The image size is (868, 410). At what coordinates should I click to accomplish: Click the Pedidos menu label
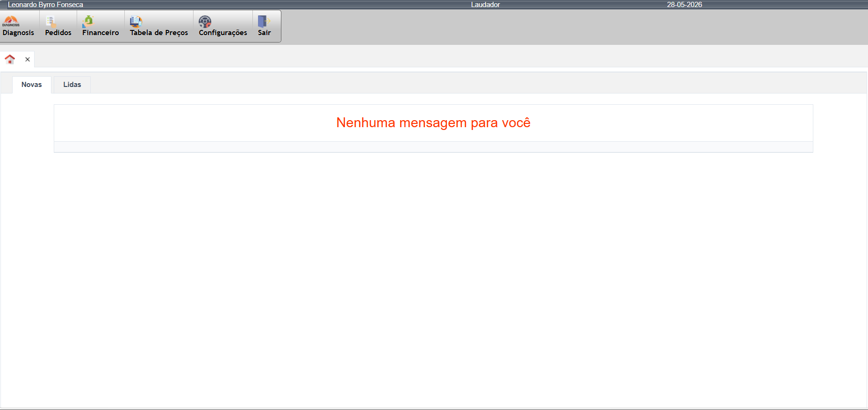(58, 33)
